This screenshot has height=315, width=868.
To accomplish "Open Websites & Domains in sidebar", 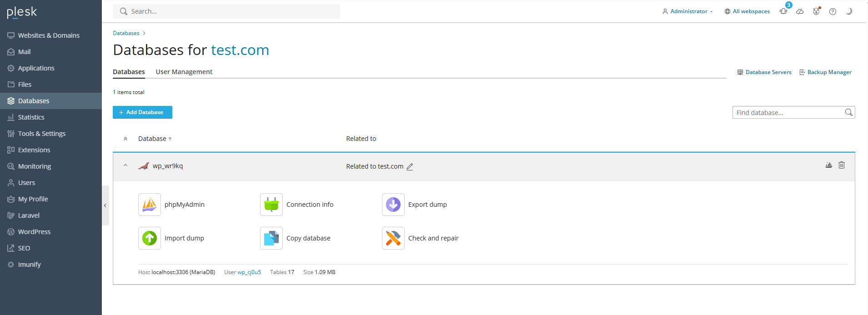I will (49, 35).
